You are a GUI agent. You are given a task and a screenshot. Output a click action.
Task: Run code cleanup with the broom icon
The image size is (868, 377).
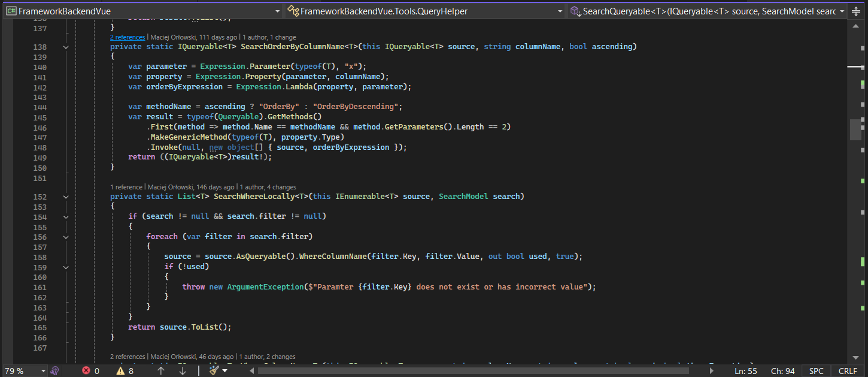(214, 371)
